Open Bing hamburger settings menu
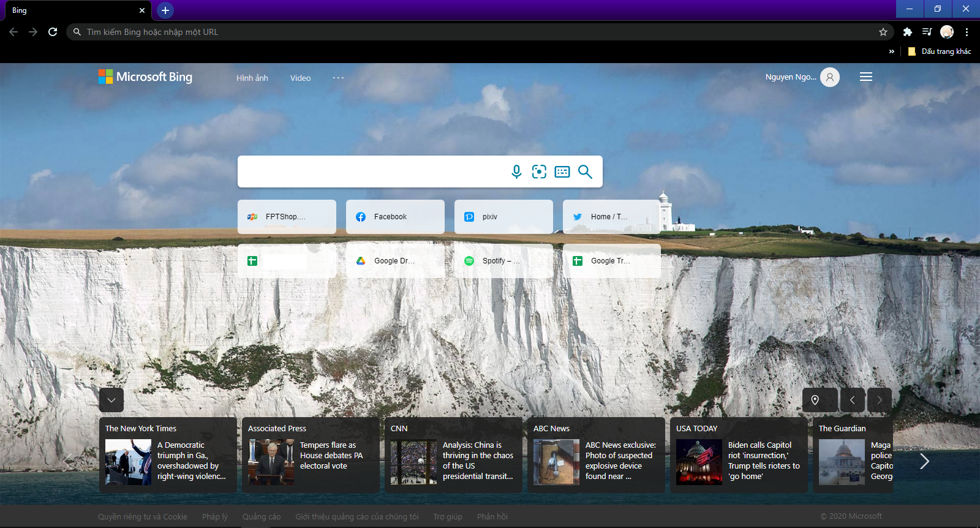Image resolution: width=980 pixels, height=528 pixels. coord(866,77)
